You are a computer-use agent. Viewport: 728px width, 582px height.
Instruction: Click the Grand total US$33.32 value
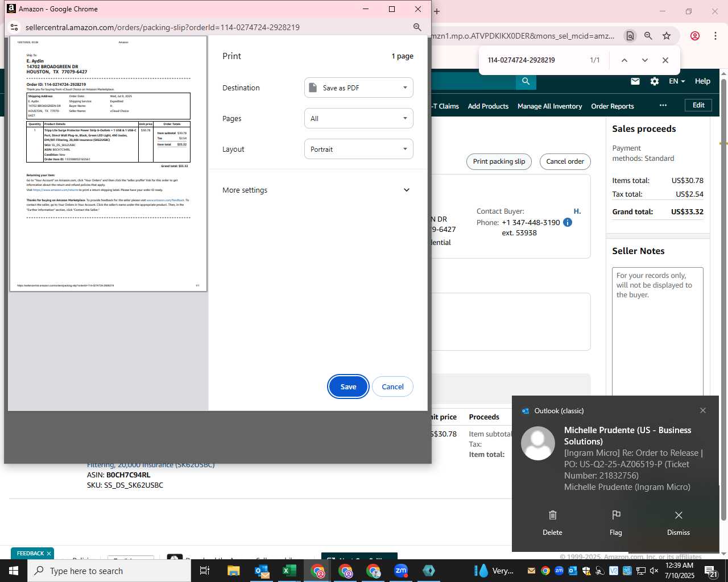(x=687, y=211)
